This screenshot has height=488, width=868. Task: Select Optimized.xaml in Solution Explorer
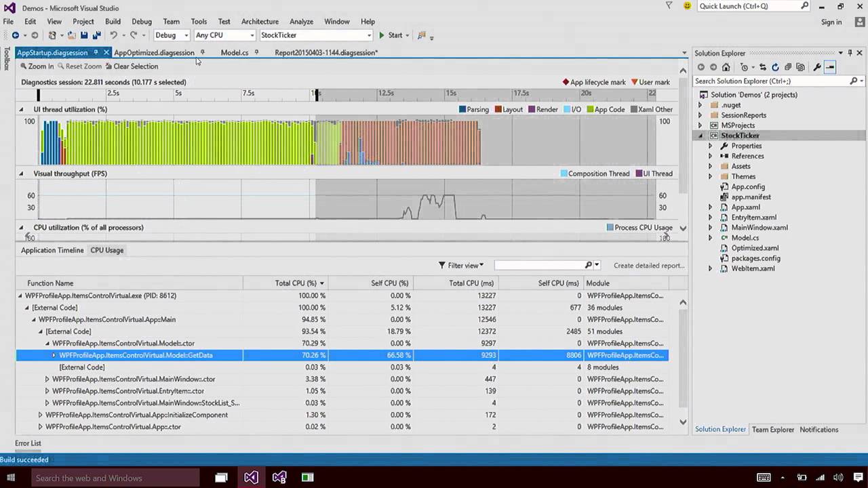point(755,248)
